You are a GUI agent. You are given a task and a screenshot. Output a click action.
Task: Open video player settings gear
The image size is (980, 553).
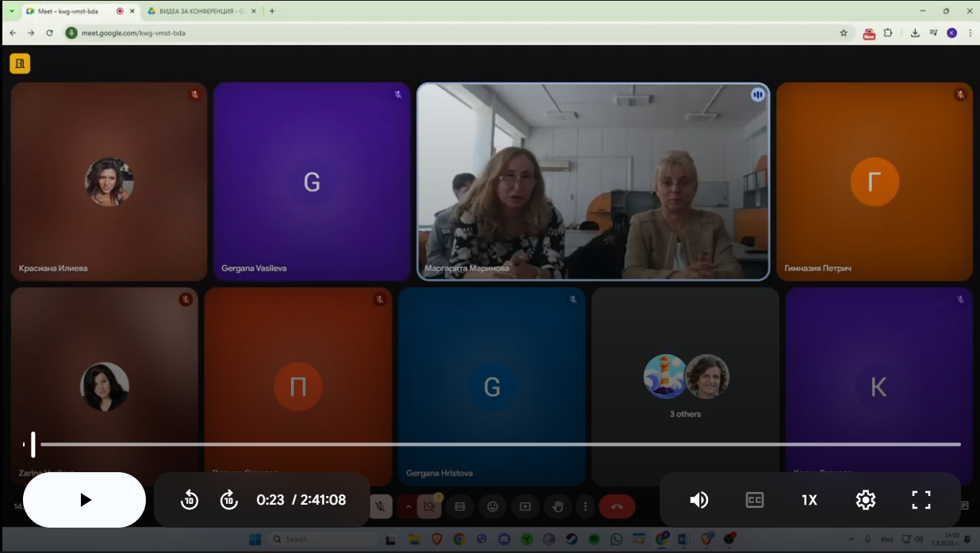tap(865, 500)
